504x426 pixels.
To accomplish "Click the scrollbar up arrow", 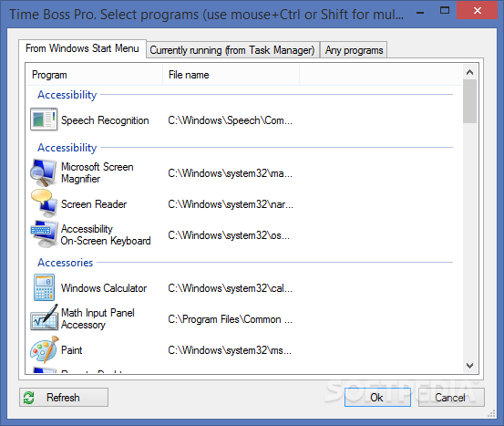I will click(469, 72).
